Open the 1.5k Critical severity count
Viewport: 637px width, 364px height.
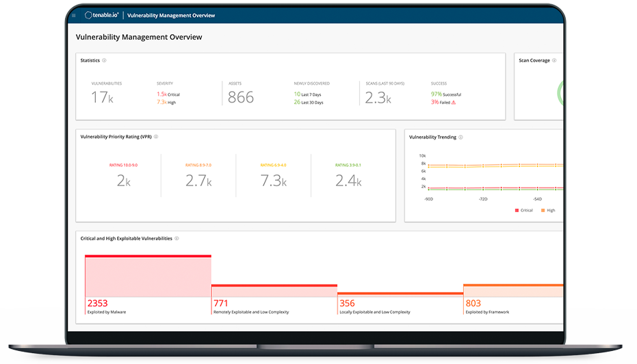(168, 94)
